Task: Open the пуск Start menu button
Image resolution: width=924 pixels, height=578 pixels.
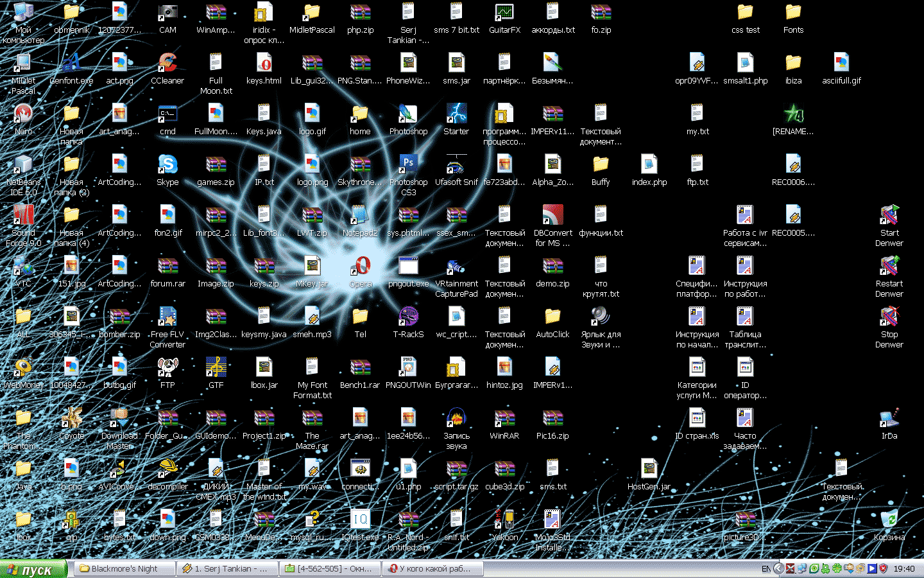Action: click(33, 569)
